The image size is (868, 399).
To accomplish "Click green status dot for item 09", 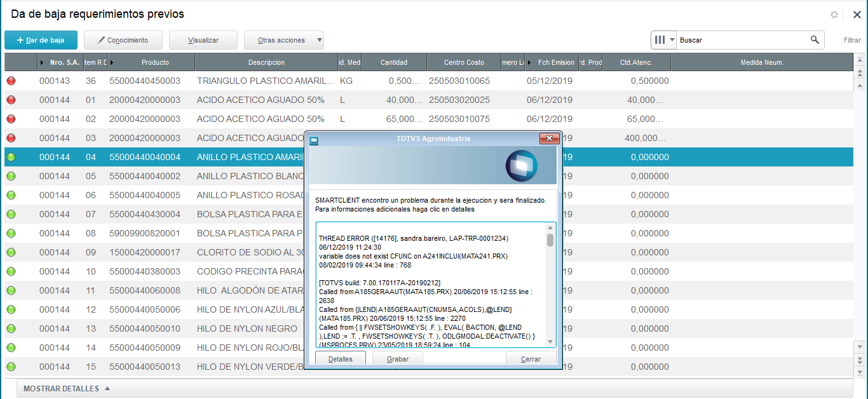I will [x=11, y=252].
